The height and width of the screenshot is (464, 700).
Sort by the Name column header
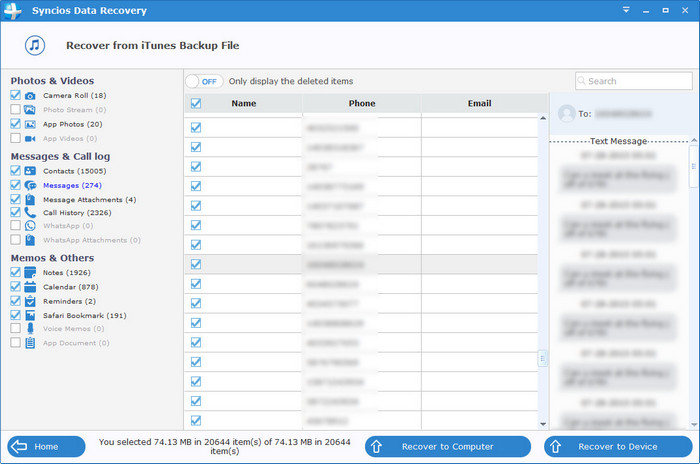point(243,104)
